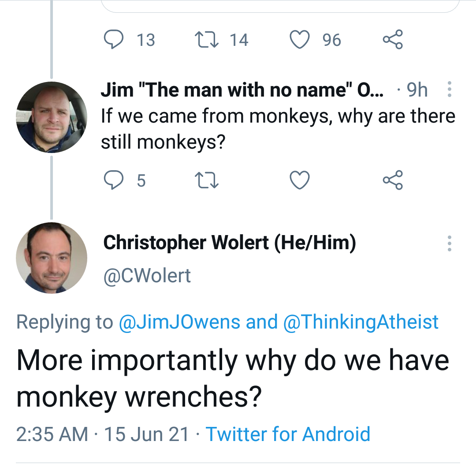Screen dimensions: 476x471
Task: Reply to Jim's monkeys tweet
Action: tap(114, 180)
